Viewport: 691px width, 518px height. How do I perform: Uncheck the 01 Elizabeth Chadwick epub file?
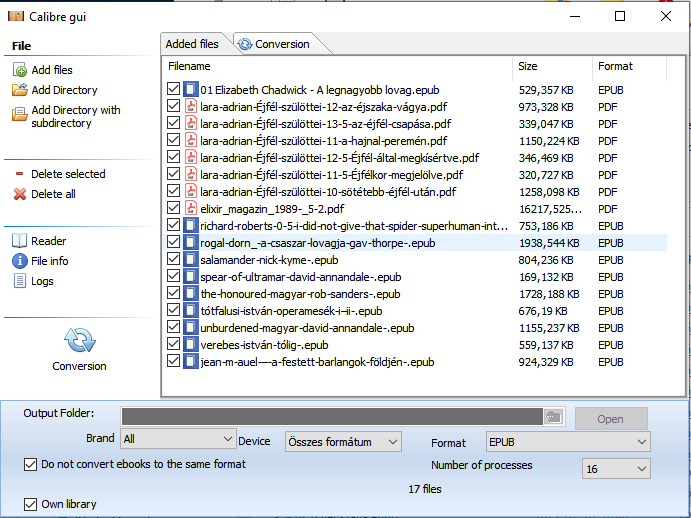(174, 89)
